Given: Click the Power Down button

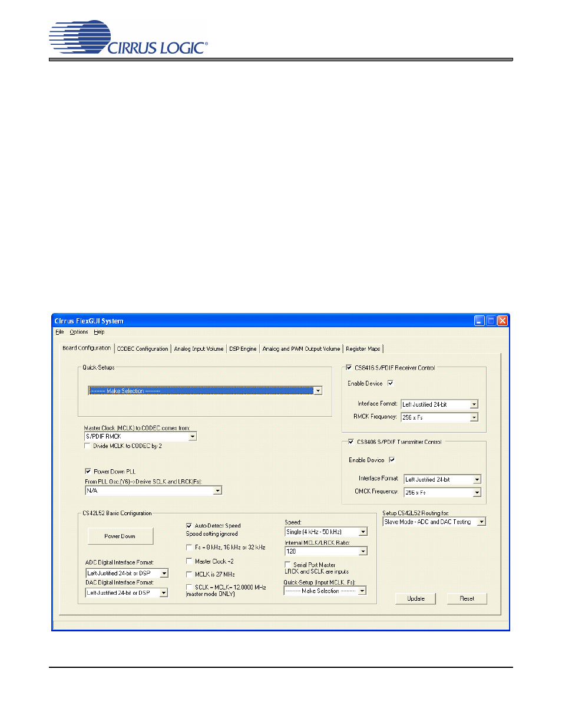Looking at the screenshot, I should [120, 536].
